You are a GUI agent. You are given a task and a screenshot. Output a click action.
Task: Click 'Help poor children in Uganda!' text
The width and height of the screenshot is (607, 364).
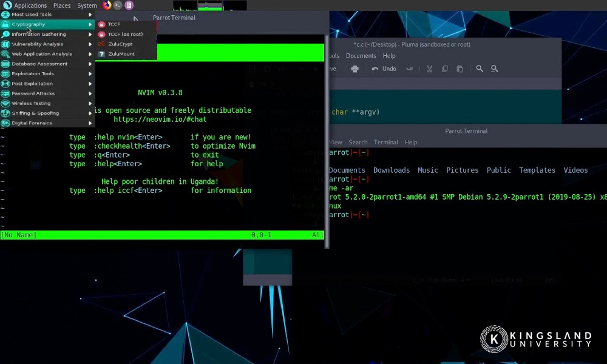click(160, 182)
